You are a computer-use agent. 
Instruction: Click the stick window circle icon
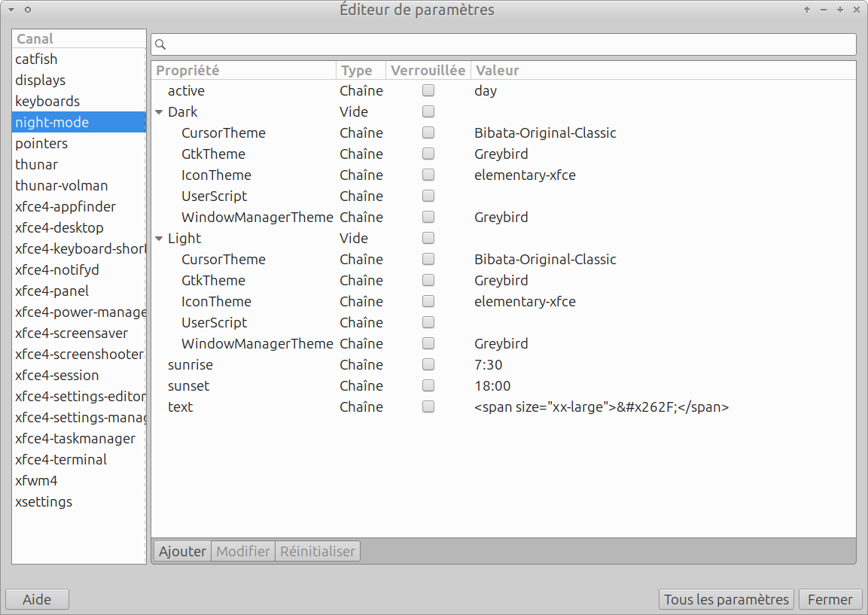[28, 10]
